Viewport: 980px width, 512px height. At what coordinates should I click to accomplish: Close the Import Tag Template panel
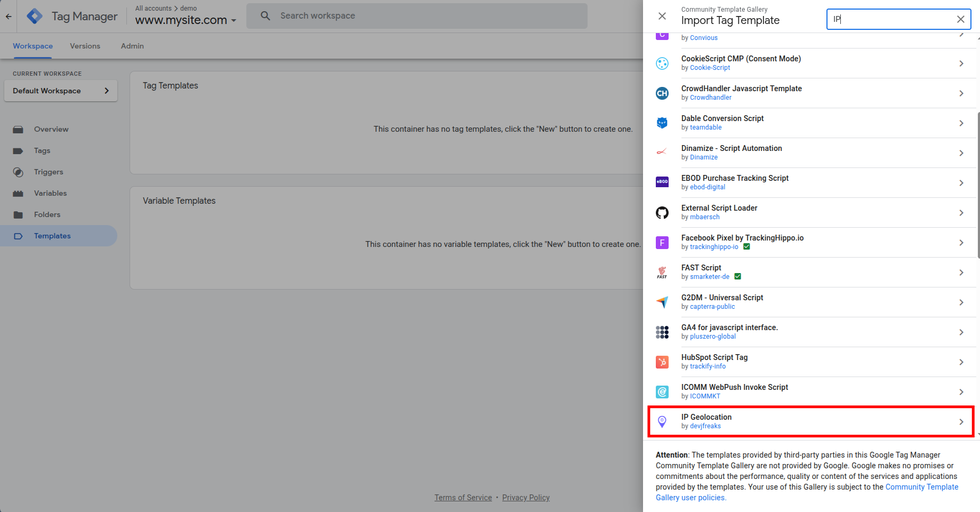click(x=662, y=16)
